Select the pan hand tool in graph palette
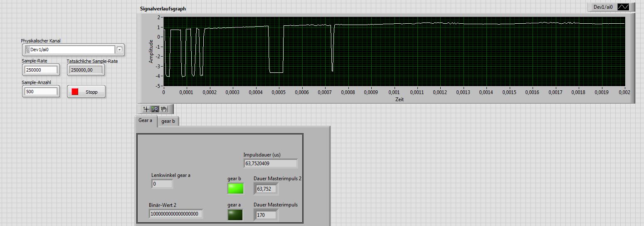 pyautogui.click(x=164, y=109)
